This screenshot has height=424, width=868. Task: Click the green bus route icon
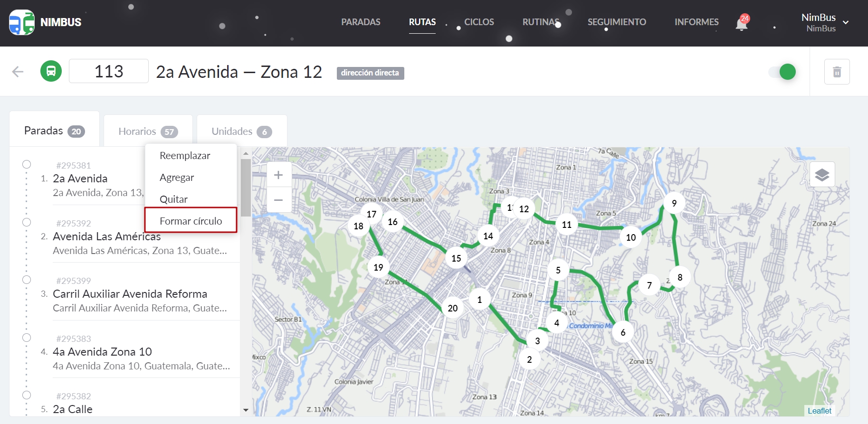[51, 72]
